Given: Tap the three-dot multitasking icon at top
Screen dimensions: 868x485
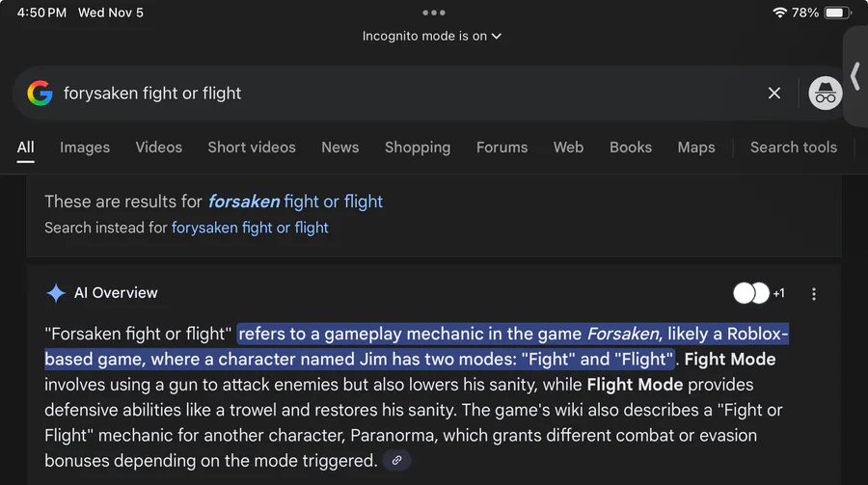Looking at the screenshot, I should [x=434, y=13].
